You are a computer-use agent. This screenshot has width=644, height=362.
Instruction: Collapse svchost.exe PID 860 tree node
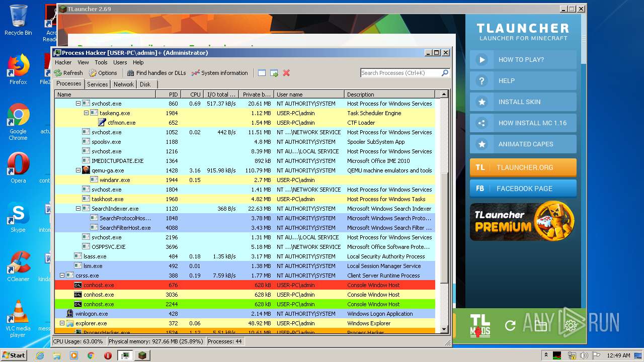pyautogui.click(x=78, y=104)
